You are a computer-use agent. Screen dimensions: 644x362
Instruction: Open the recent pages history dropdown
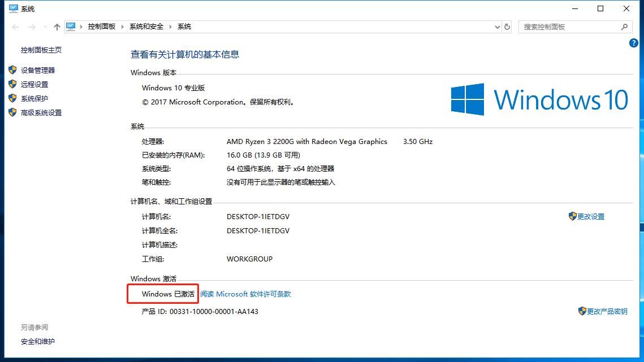[x=45, y=26]
